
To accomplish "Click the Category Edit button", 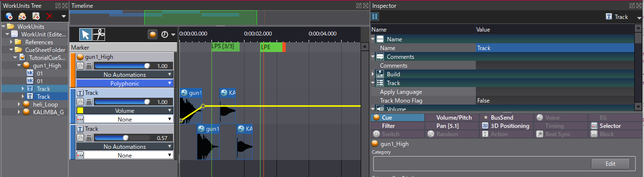I will [x=610, y=163].
